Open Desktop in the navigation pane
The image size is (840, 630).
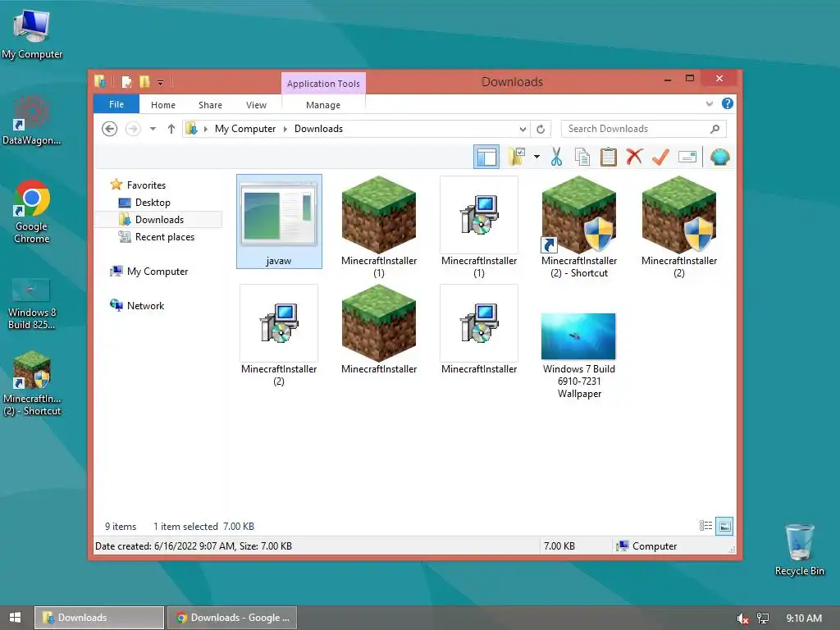coord(153,203)
